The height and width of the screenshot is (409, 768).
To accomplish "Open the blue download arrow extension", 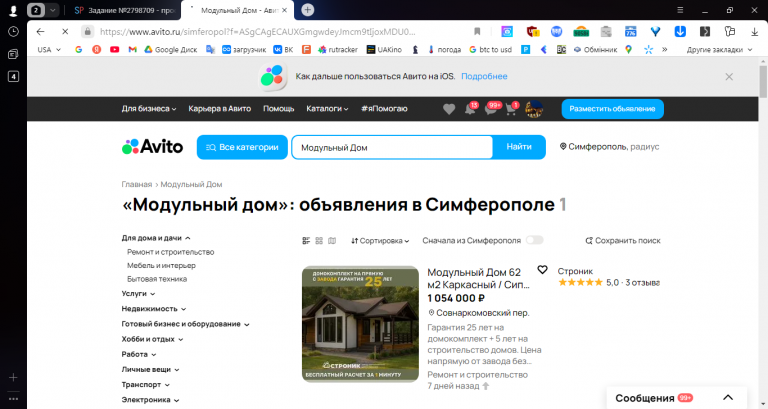I will (x=680, y=32).
